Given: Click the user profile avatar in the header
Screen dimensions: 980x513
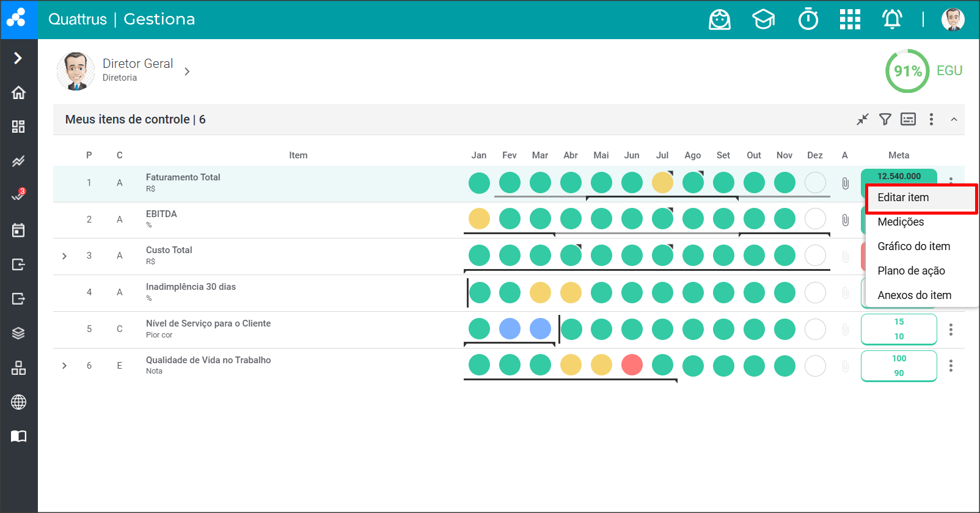Looking at the screenshot, I should coord(953,20).
